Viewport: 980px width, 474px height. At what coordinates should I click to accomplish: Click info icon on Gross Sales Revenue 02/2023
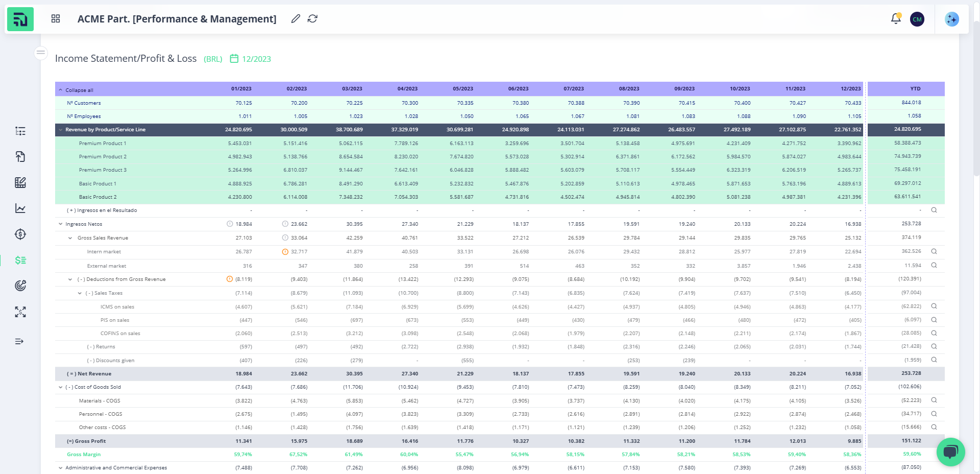(285, 238)
